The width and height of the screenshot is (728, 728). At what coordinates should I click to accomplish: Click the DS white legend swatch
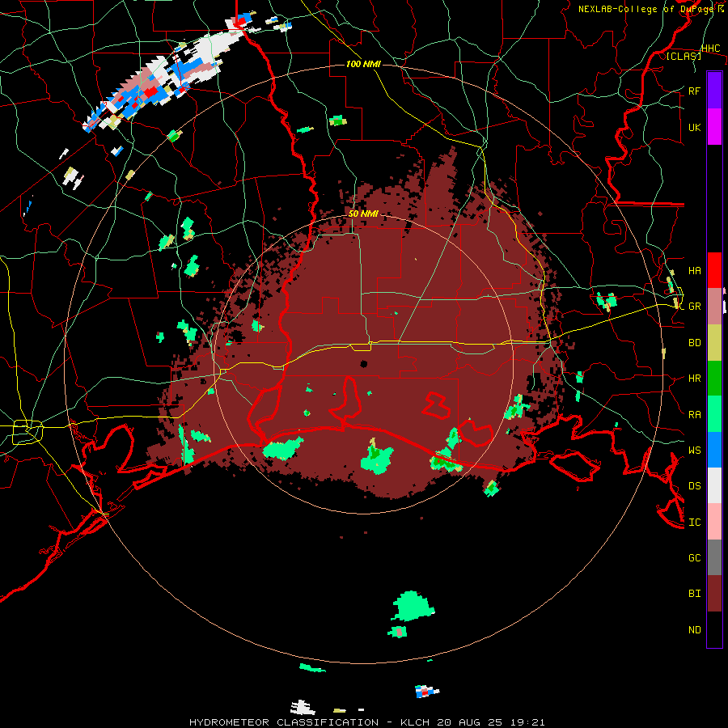coord(714,485)
